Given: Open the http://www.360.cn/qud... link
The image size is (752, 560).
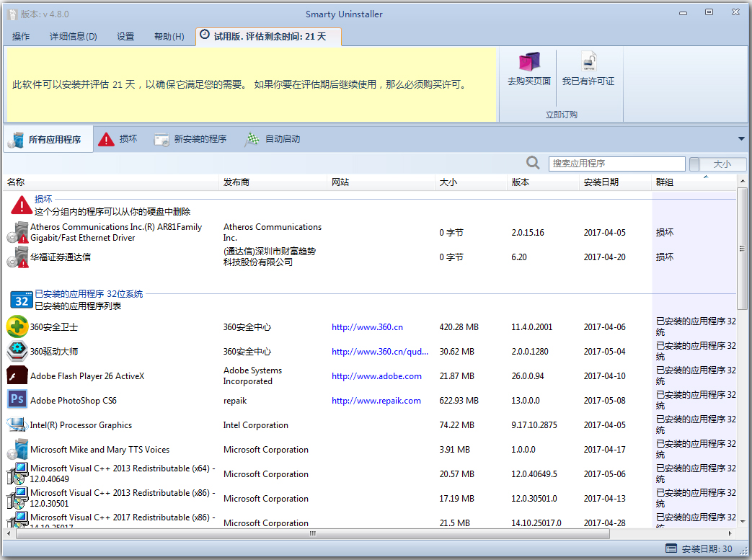Looking at the screenshot, I should pyautogui.click(x=380, y=352).
